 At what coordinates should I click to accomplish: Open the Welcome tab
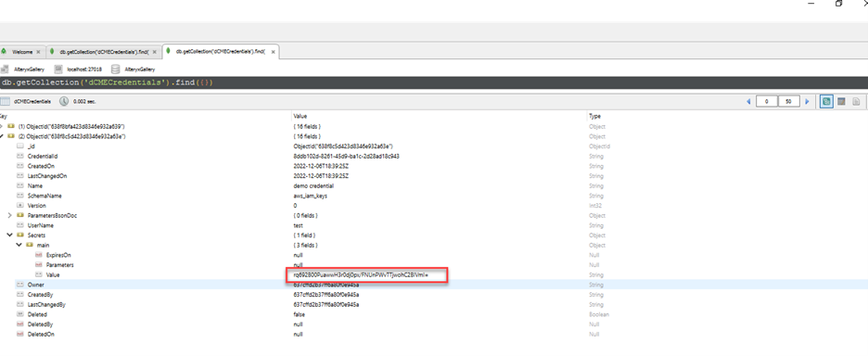click(22, 52)
